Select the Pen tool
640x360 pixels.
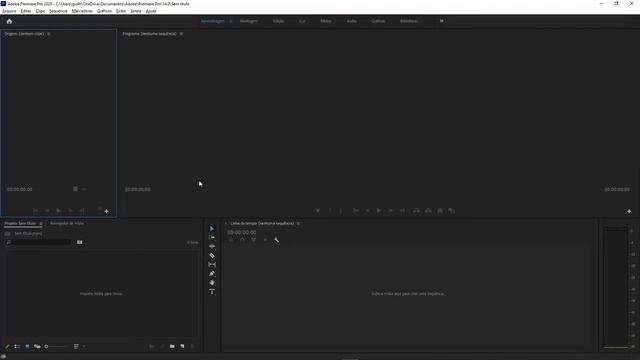[x=212, y=273]
